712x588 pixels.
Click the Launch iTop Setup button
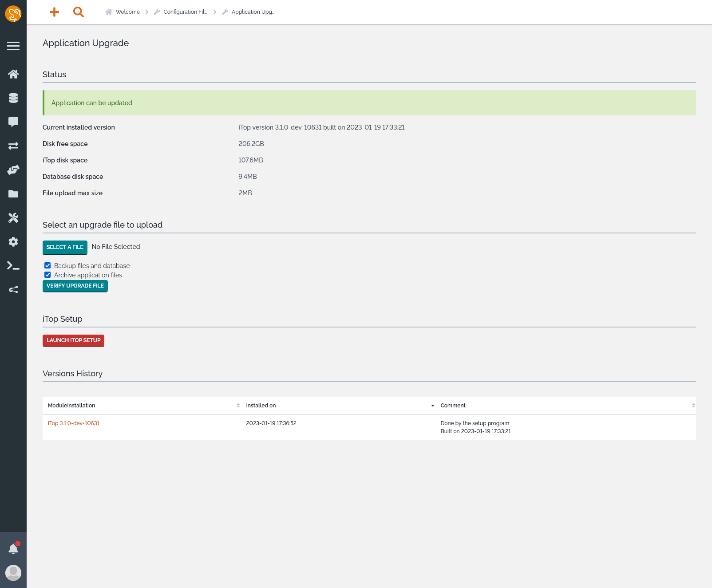73,340
